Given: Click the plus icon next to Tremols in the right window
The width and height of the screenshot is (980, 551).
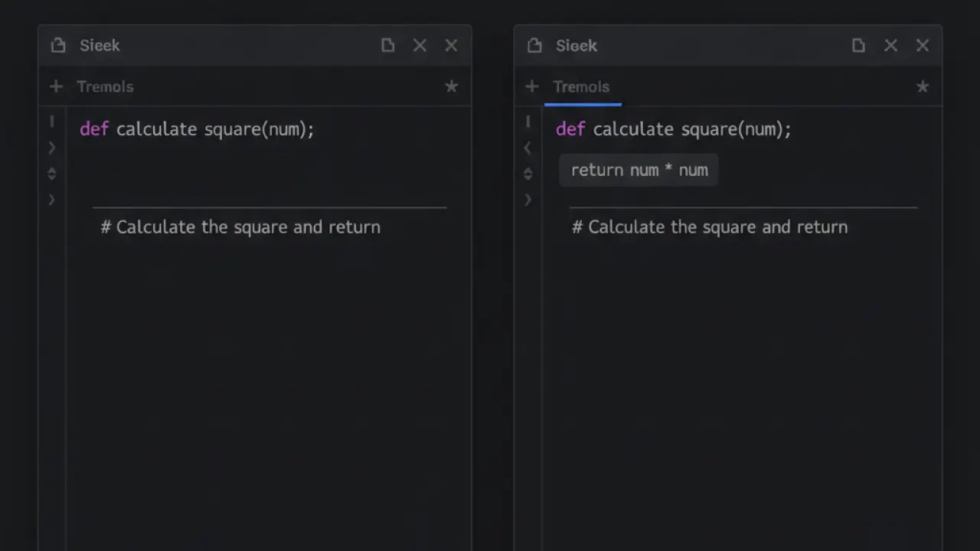Looking at the screenshot, I should (x=532, y=86).
